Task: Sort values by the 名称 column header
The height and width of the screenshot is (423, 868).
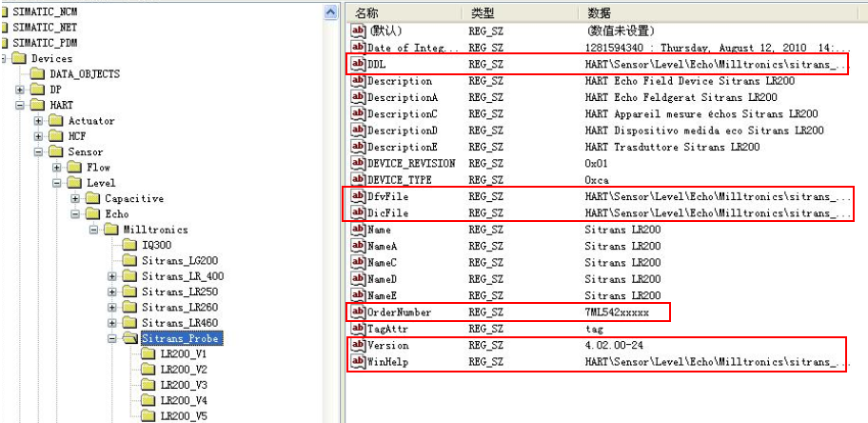Action: [405, 13]
